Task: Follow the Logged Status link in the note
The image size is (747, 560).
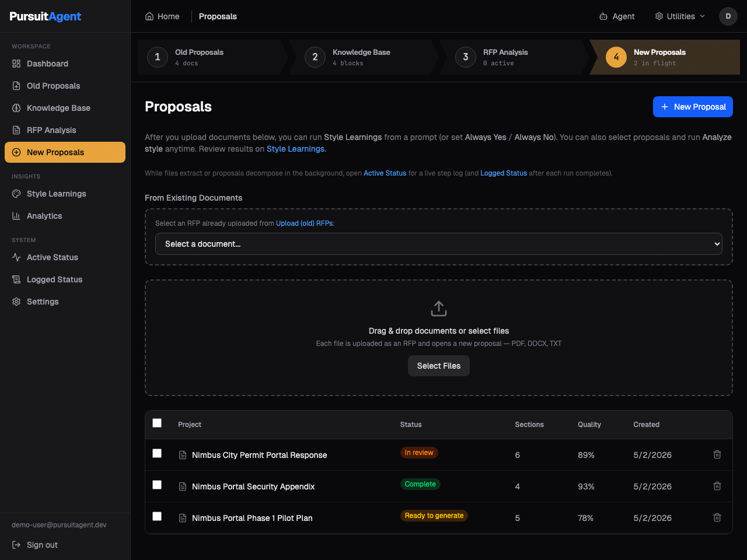Action: coord(504,173)
